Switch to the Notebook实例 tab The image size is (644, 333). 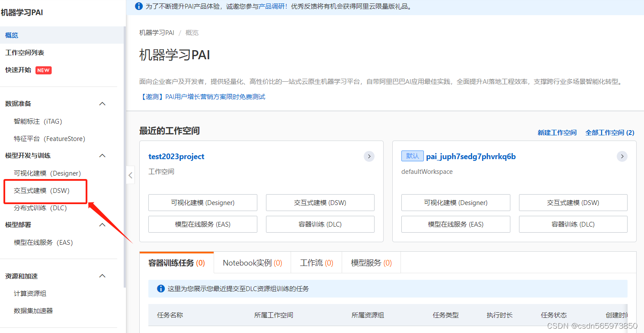[x=253, y=263]
